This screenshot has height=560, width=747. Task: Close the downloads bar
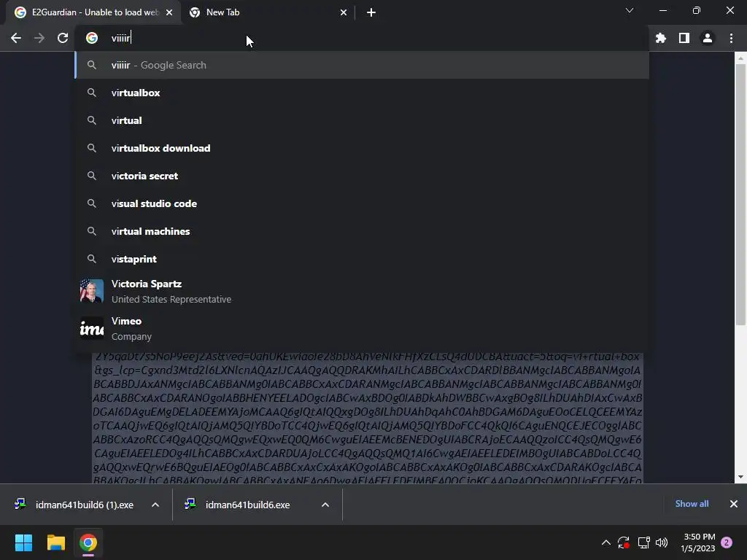(x=734, y=504)
